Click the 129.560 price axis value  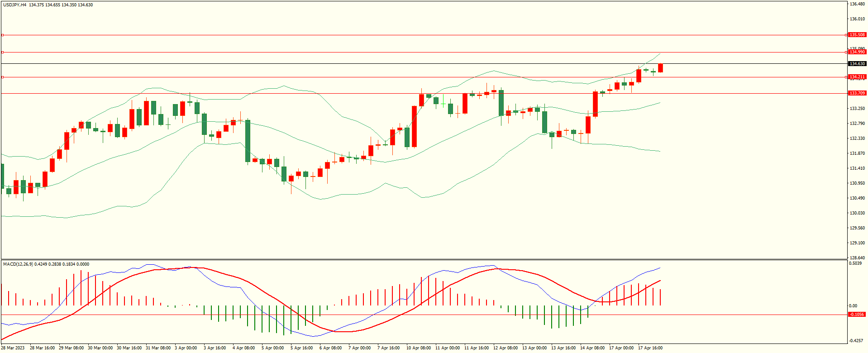pos(857,228)
